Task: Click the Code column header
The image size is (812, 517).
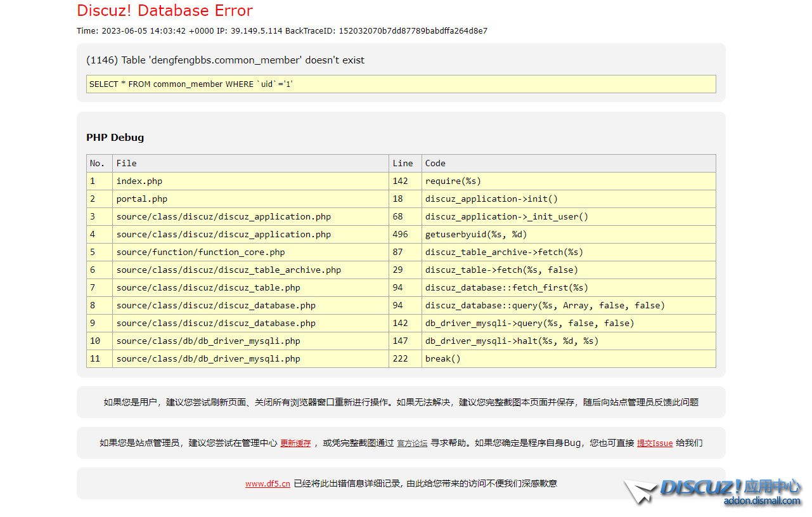Action: click(435, 164)
